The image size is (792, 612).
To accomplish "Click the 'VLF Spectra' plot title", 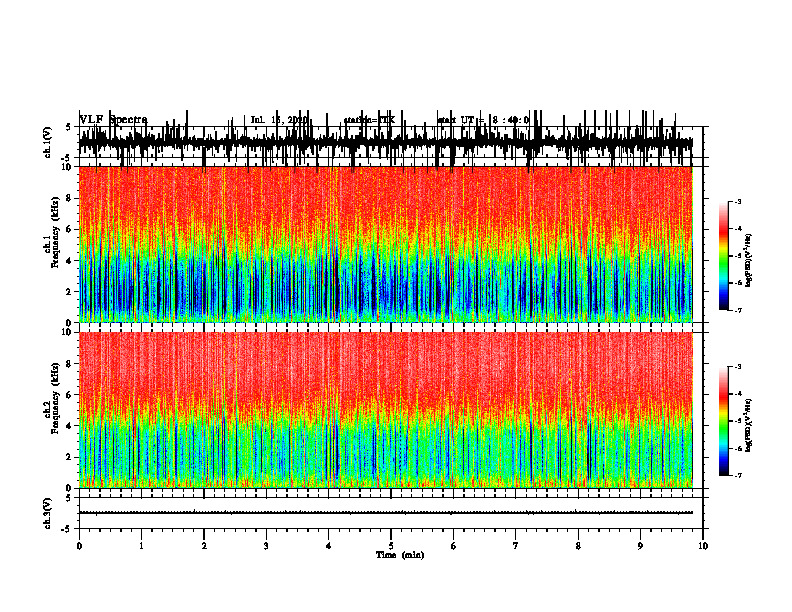I will click(114, 120).
